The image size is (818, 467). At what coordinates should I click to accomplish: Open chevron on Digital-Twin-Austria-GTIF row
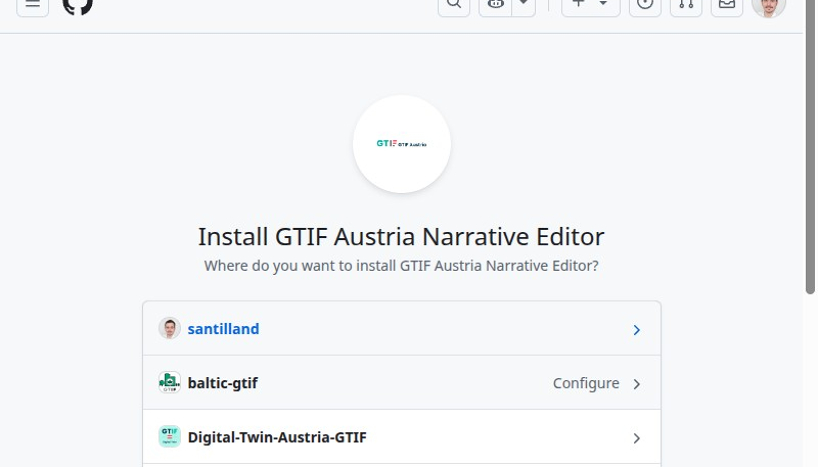pyautogui.click(x=636, y=438)
